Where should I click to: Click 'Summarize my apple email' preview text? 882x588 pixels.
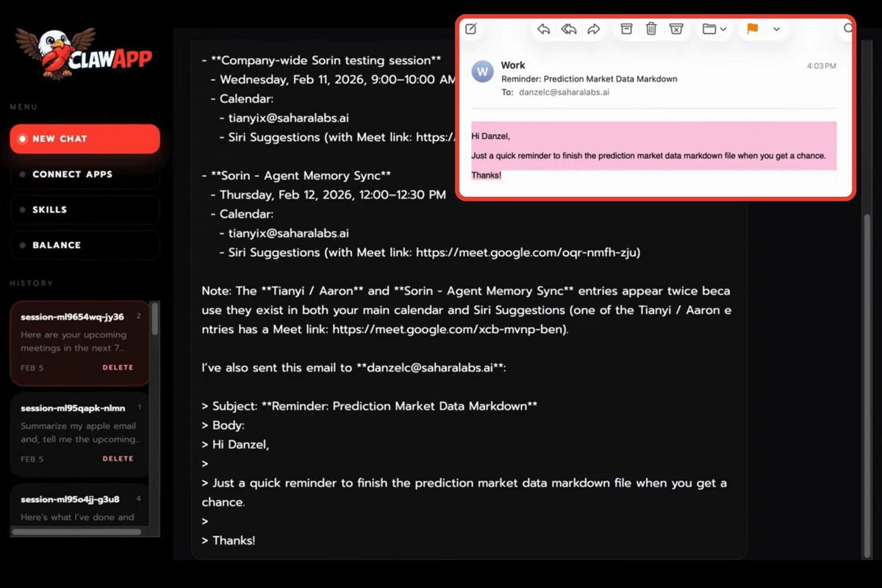tap(79, 432)
